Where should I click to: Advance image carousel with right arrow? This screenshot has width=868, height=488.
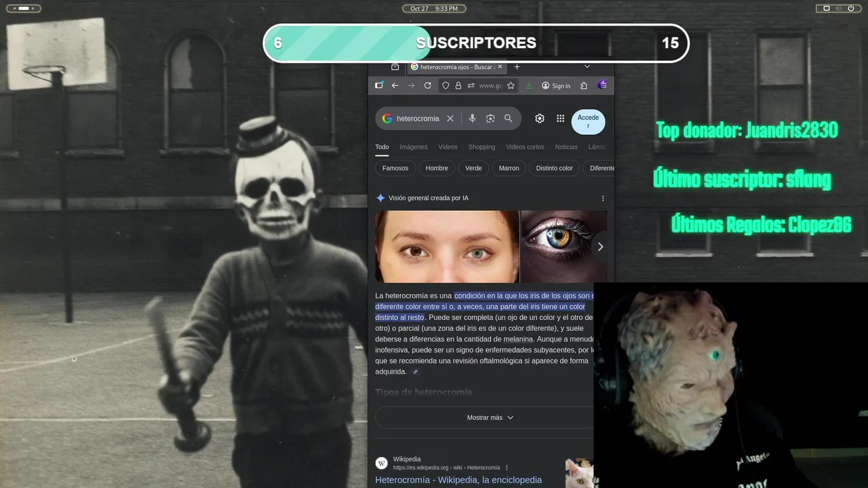click(600, 247)
